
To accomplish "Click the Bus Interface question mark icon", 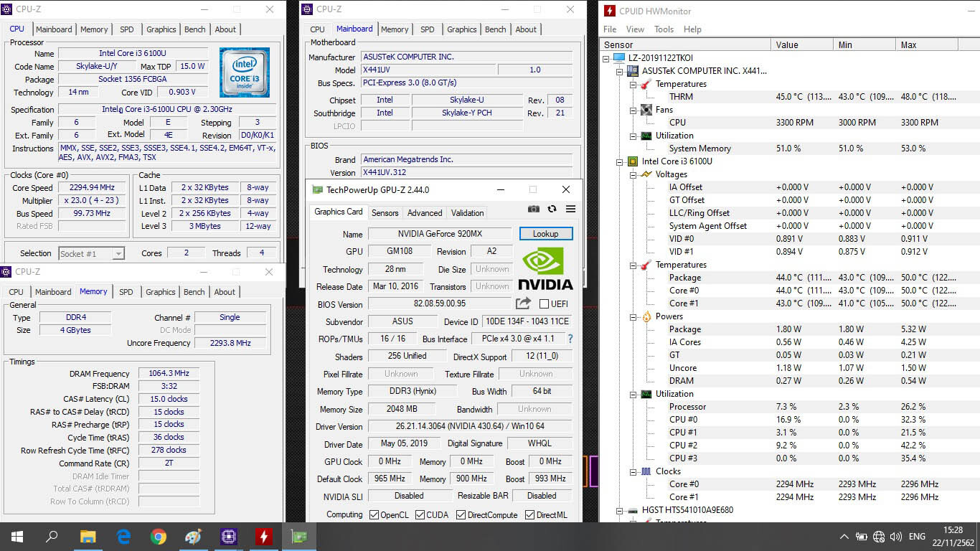I will [570, 339].
